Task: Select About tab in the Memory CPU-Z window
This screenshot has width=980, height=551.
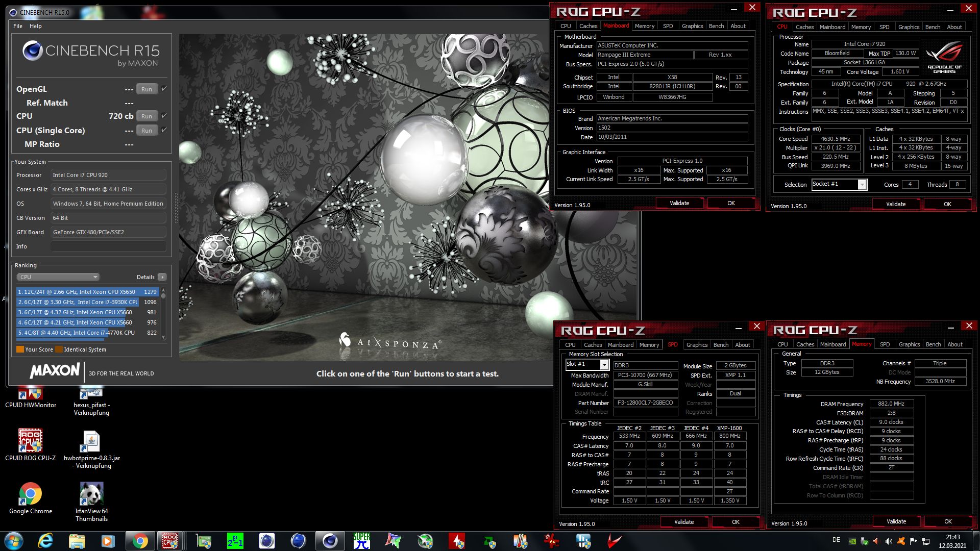Action: click(954, 344)
